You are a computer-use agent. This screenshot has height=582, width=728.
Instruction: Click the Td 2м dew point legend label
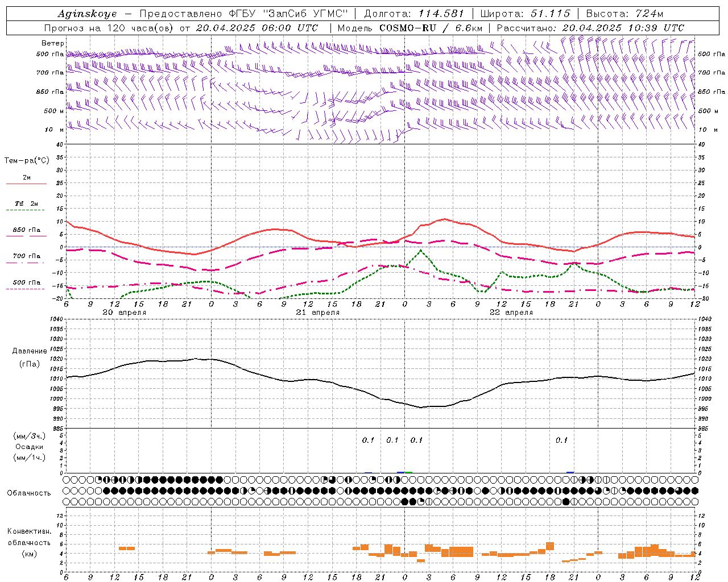(26, 203)
